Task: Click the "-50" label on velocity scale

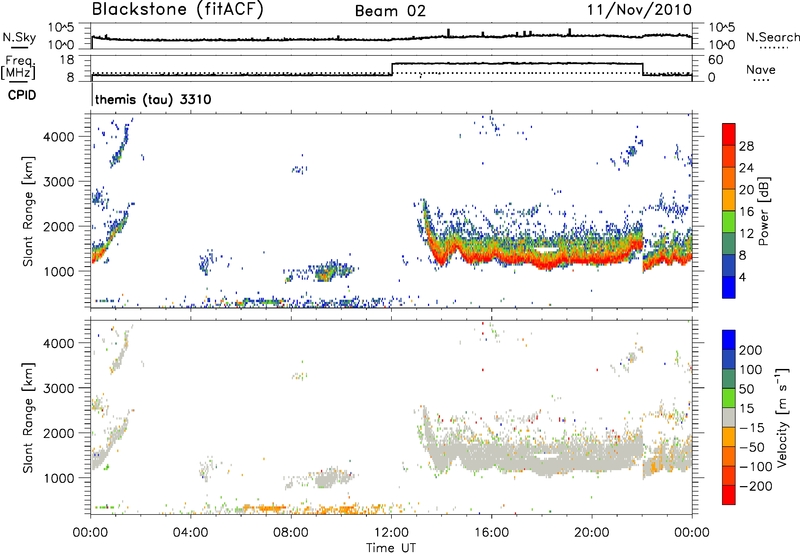Action: tap(751, 447)
